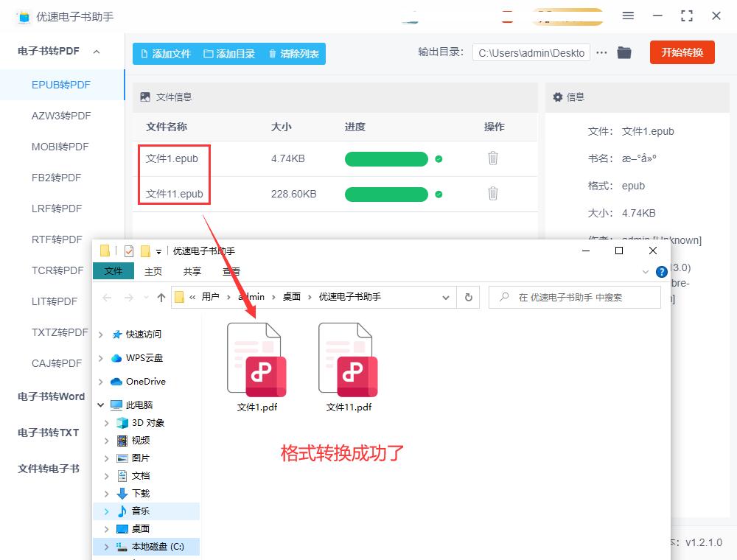Open the Explorer help question-mark icon
737x560 pixels.
[661, 271]
